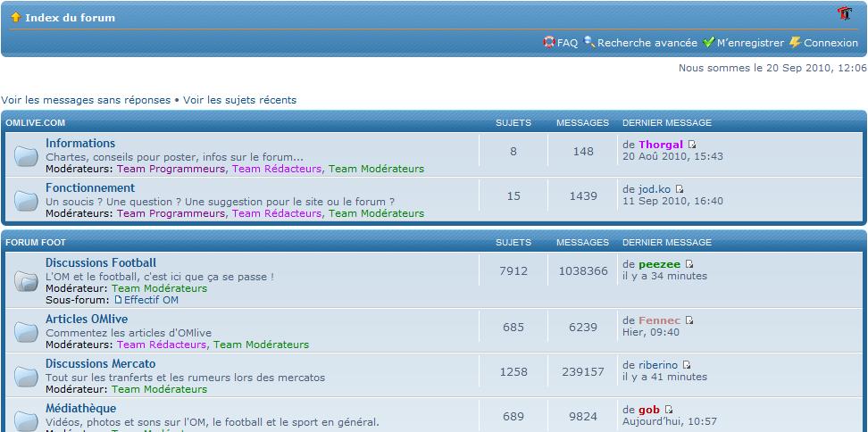
Task: Open last message icon beside riberino
Action: click(x=687, y=365)
